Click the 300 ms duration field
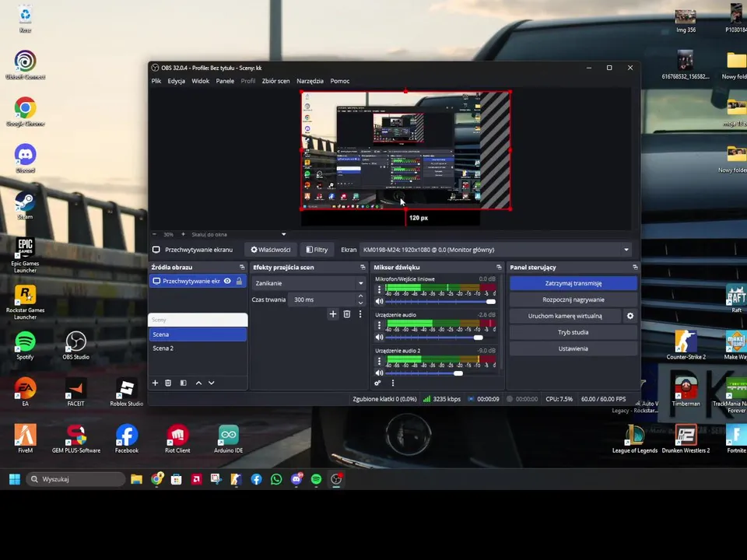Image resolution: width=747 pixels, height=560 pixels. coord(322,299)
